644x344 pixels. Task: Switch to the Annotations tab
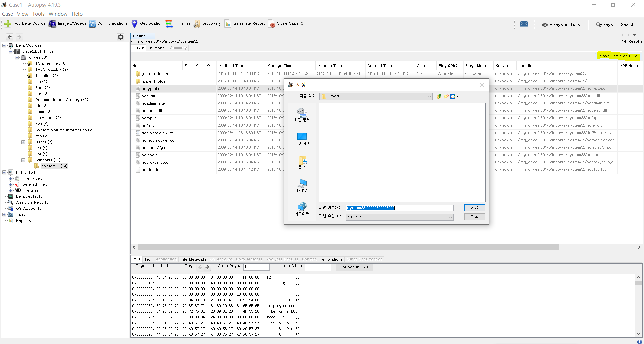(331, 259)
